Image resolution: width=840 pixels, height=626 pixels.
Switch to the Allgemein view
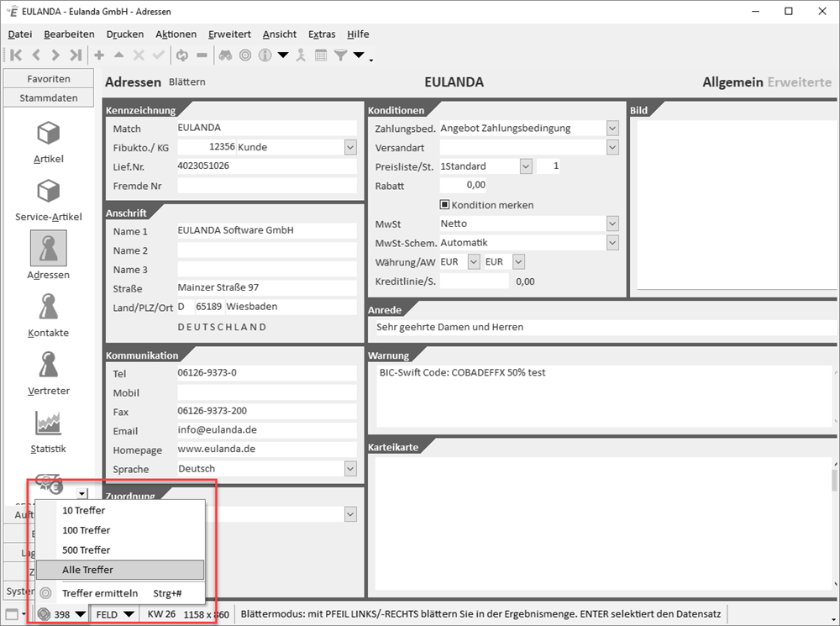click(732, 82)
